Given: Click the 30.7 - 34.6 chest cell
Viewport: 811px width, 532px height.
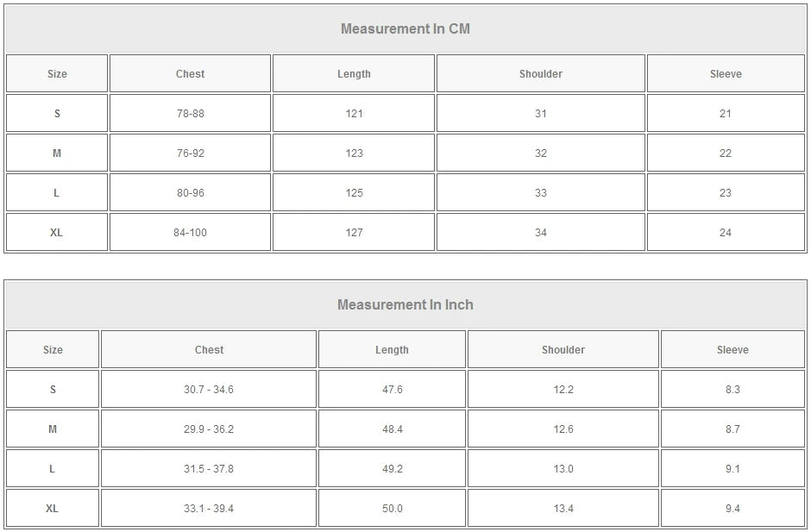Looking at the screenshot, I should (209, 390).
